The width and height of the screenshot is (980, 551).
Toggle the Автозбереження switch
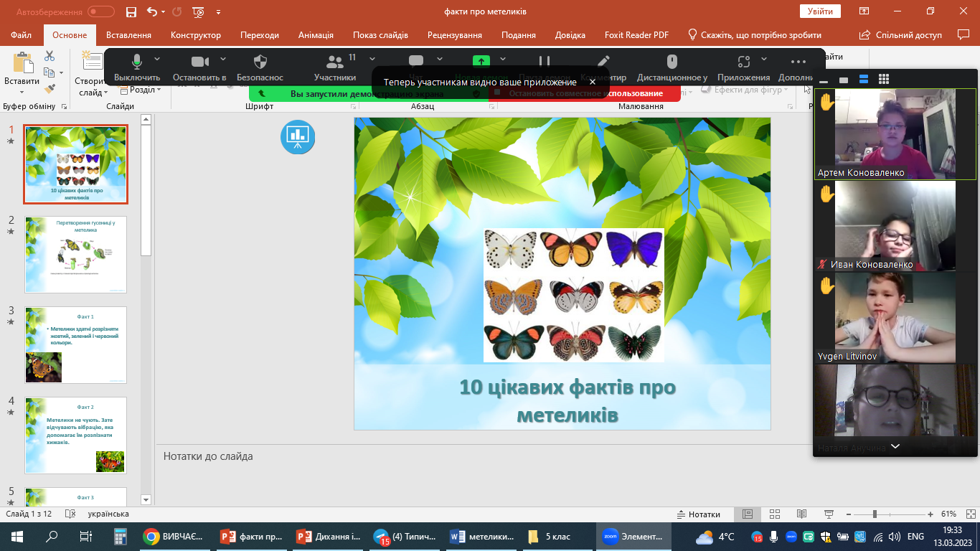click(x=101, y=11)
